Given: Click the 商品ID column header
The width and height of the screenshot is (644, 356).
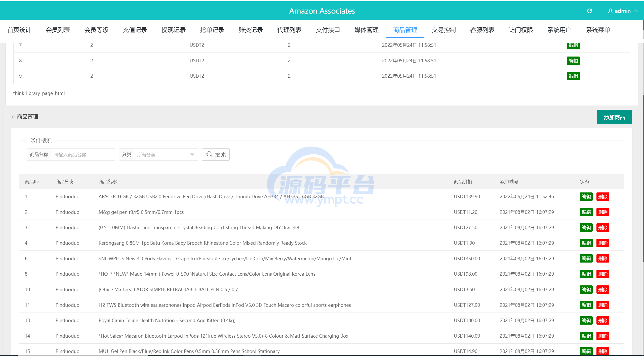Looking at the screenshot, I should 31,181.
